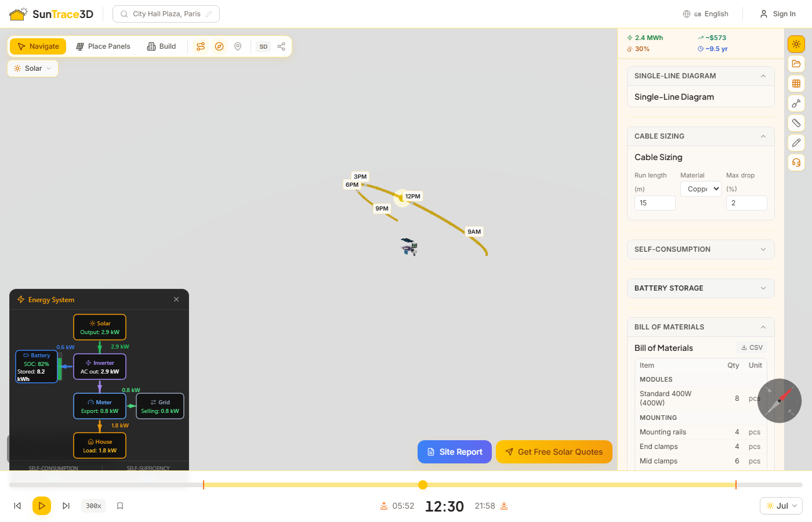This screenshot has width=812, height=522.
Task: Click the Meter export node
Action: (100, 407)
